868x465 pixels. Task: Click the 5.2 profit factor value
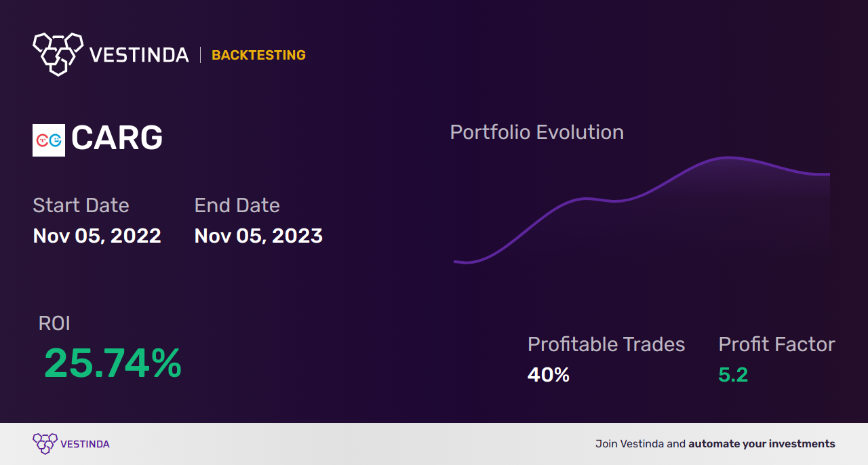point(733,375)
